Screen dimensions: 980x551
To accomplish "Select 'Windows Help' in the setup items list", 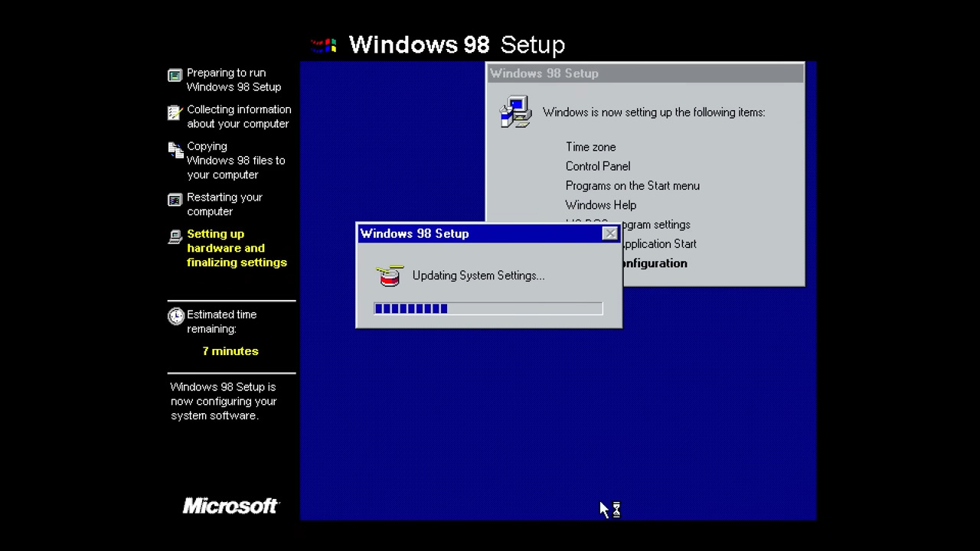I will [x=601, y=205].
